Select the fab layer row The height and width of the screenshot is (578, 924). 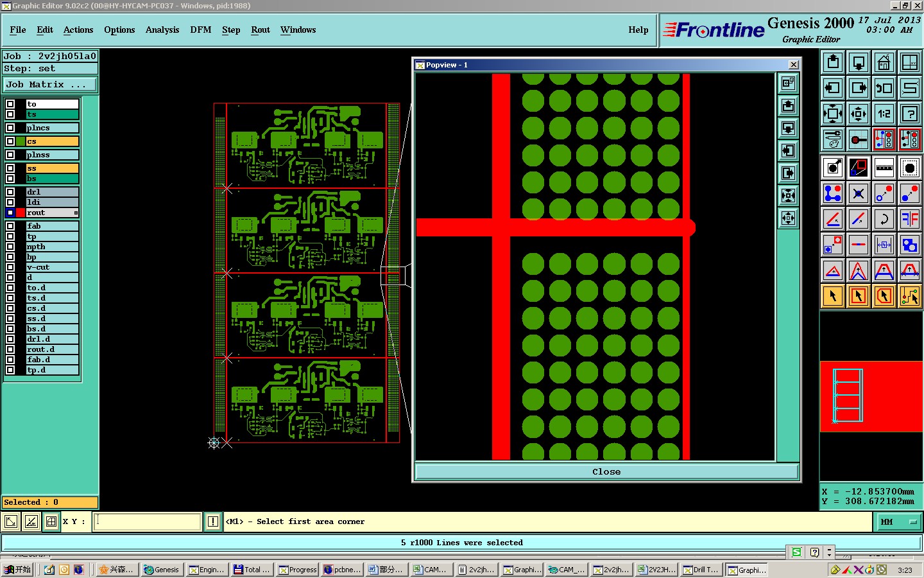(x=53, y=226)
